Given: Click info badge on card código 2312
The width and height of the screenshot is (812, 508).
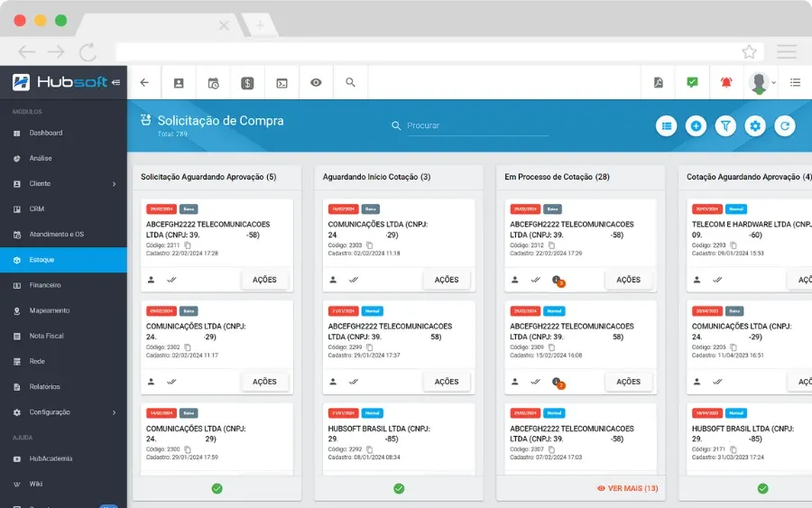Looking at the screenshot, I should coord(558,281).
